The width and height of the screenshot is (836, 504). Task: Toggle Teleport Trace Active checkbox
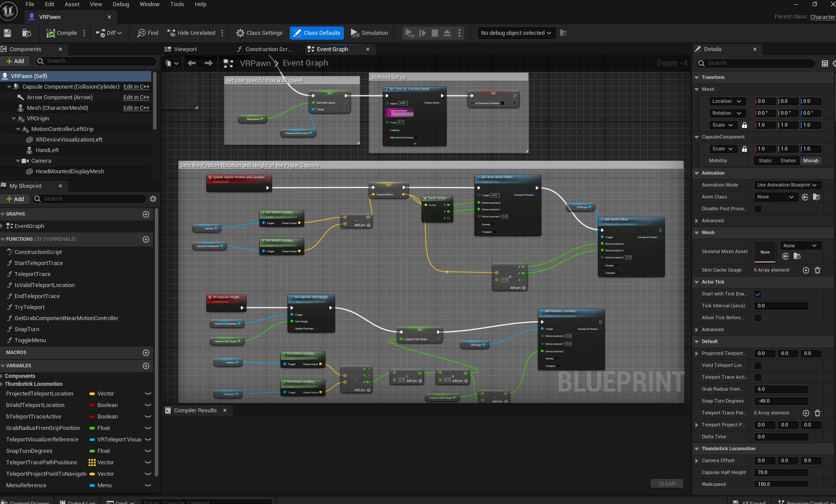point(758,377)
